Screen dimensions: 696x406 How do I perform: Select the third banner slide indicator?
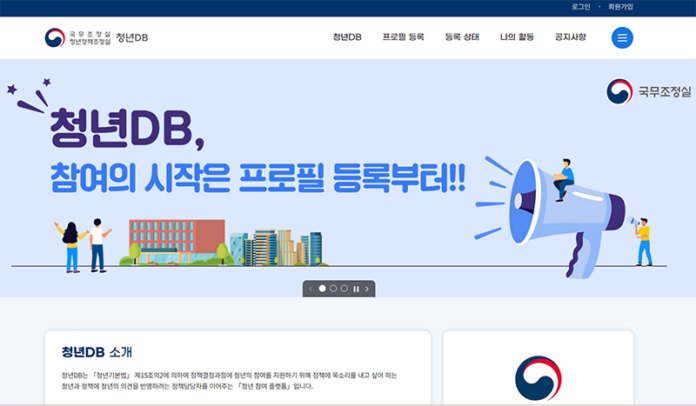pyautogui.click(x=344, y=289)
